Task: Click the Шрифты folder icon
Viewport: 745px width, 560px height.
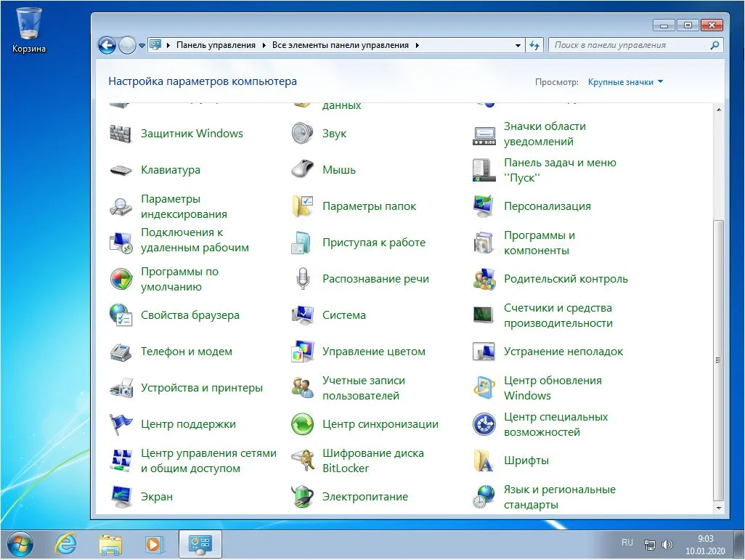Action: pyautogui.click(x=484, y=460)
